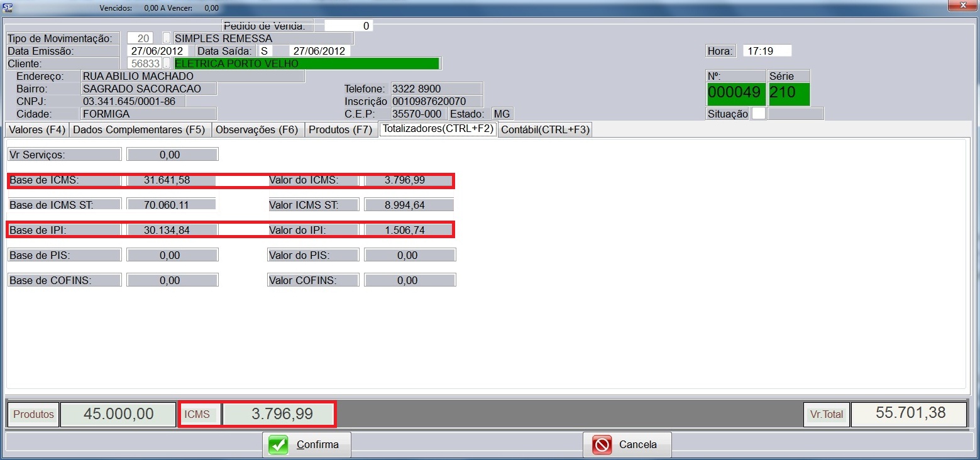Select the Valor do IPI value field
980x460 pixels.
[x=409, y=231]
